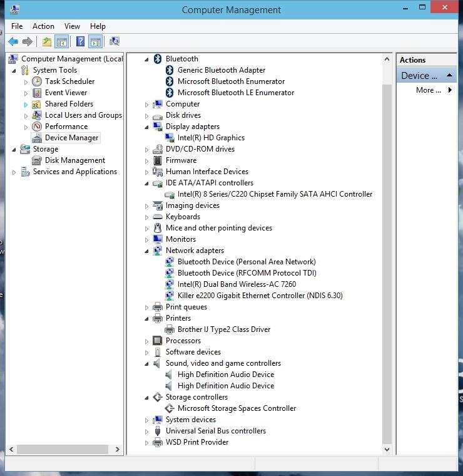Collapse the System Tools tree node
Viewport: 463px width, 476px height.
pyautogui.click(x=14, y=71)
